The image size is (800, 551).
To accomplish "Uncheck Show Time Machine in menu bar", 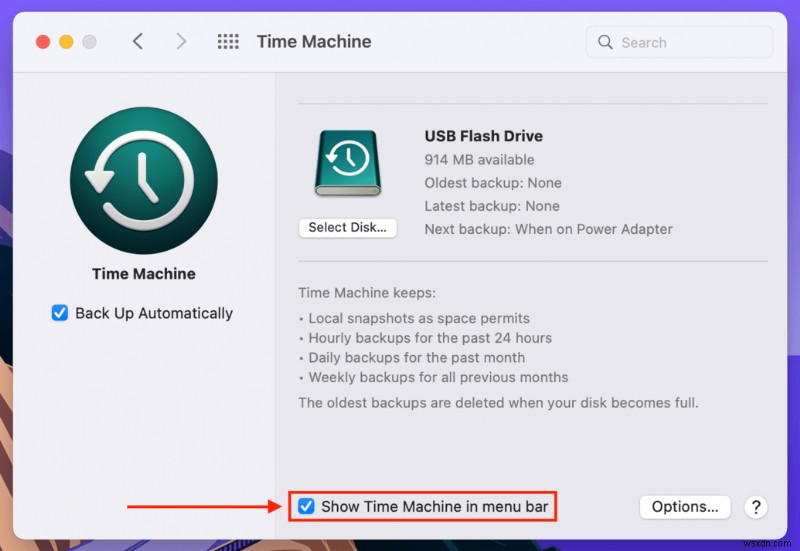I will coord(306,506).
